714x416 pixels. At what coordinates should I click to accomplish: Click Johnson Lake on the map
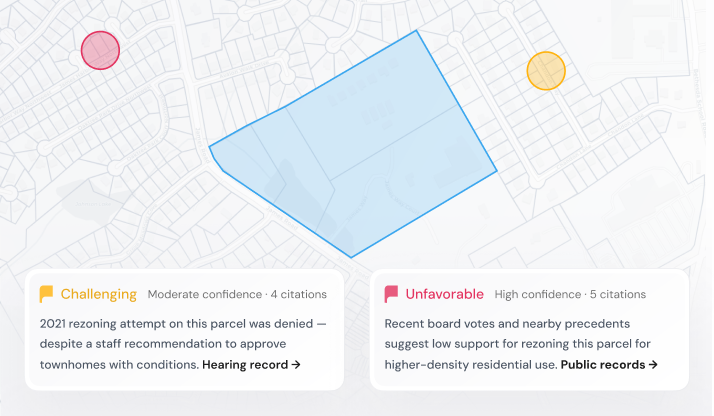(x=92, y=203)
